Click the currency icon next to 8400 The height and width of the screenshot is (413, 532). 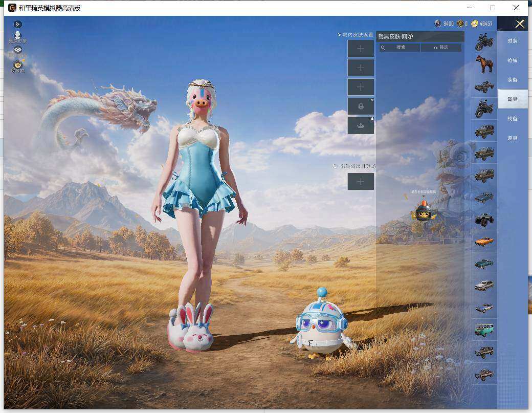point(438,24)
